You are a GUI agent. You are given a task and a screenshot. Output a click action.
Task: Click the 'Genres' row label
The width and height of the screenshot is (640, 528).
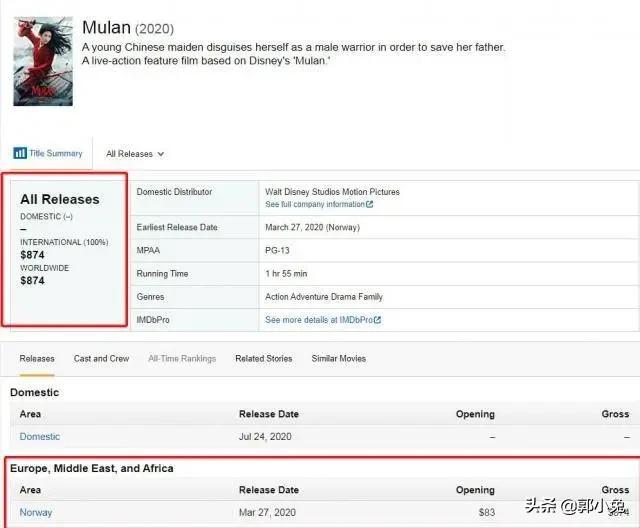point(150,297)
